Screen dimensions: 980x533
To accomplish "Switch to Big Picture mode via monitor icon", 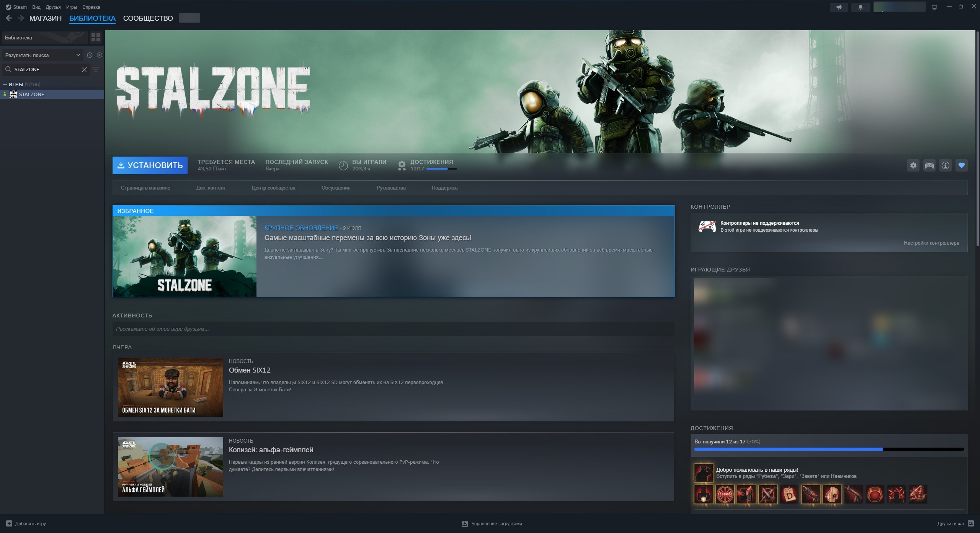I will [x=934, y=7].
